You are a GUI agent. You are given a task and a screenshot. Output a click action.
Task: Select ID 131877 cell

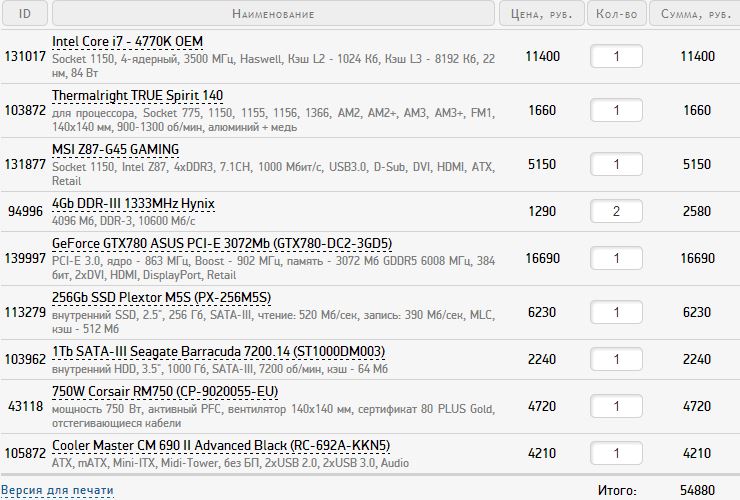coord(25,164)
